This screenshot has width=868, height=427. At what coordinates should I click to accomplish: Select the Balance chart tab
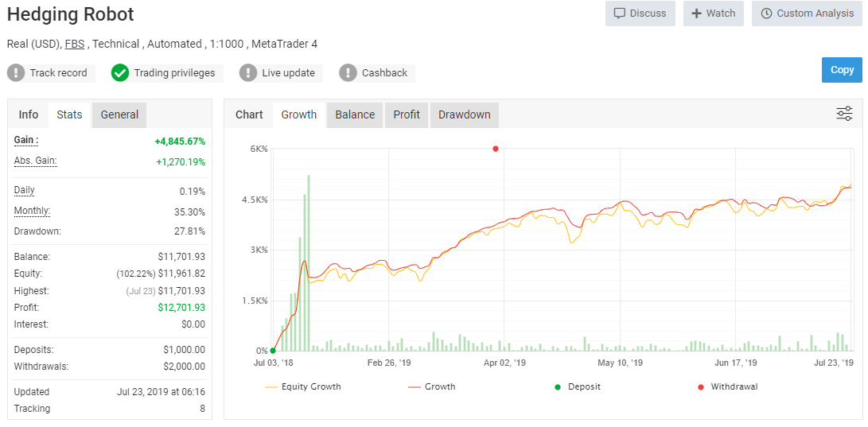pos(355,115)
